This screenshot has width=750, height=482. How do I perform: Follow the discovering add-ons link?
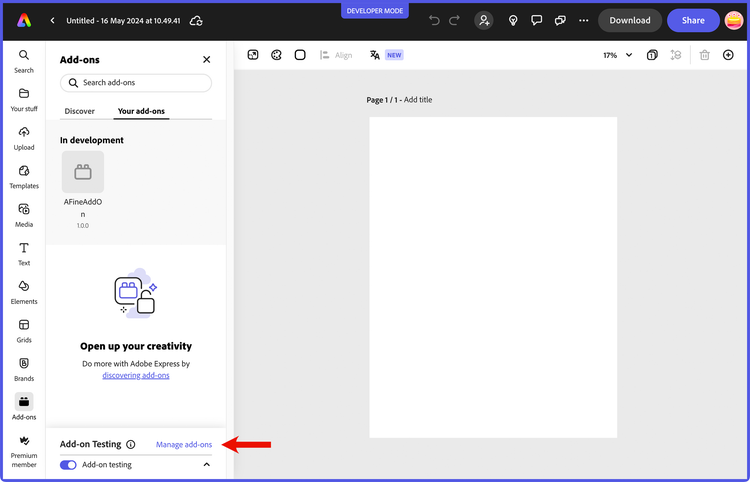136,375
